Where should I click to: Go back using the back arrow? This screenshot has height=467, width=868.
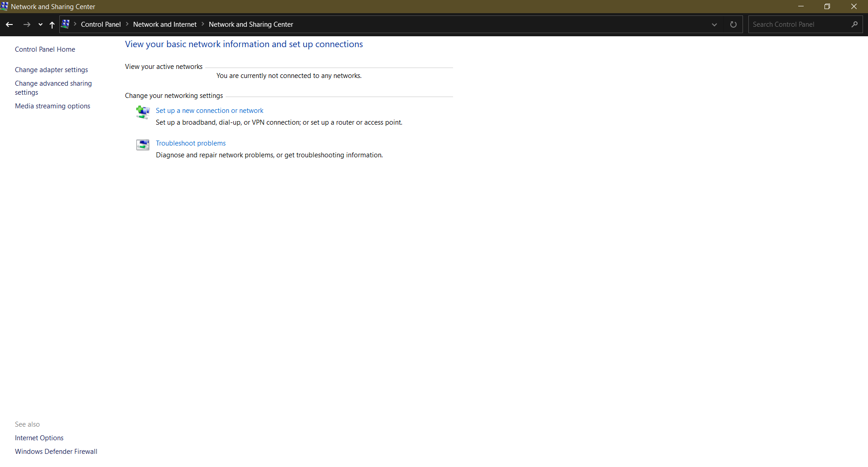tap(9, 24)
